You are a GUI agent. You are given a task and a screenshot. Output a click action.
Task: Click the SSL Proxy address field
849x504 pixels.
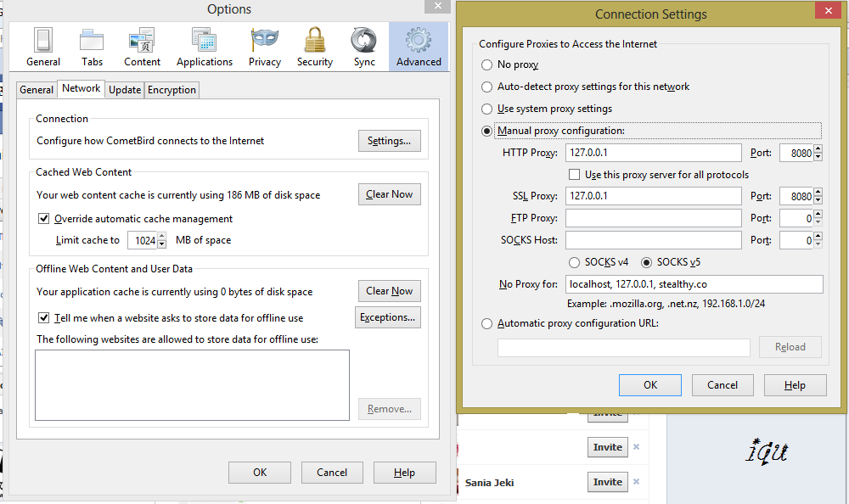point(654,196)
